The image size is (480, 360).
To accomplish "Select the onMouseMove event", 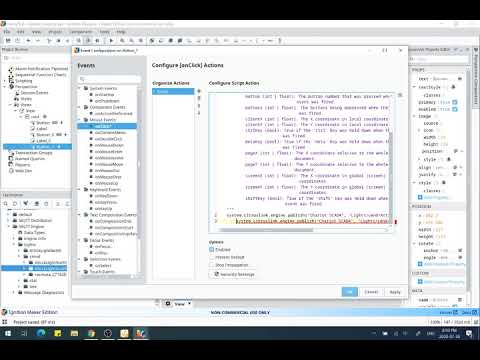I will click(109, 164).
